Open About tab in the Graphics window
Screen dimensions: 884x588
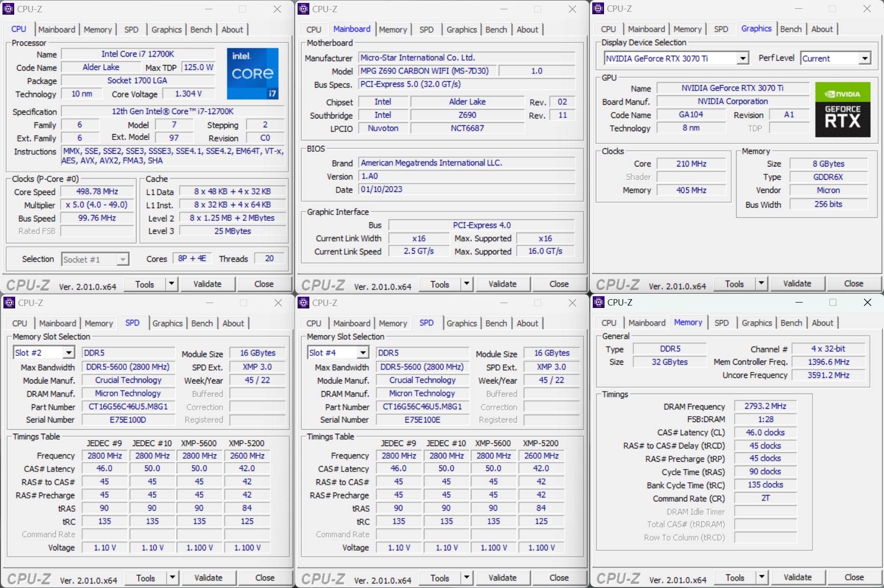point(822,29)
